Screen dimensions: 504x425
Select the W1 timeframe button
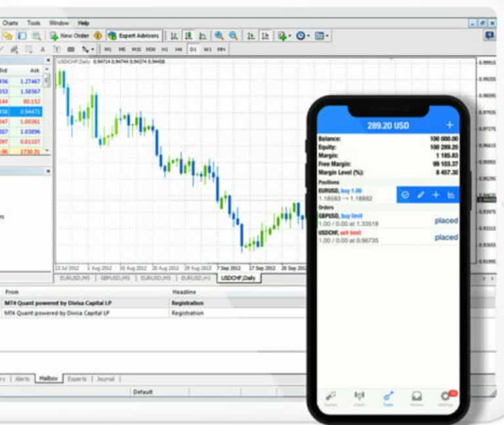[207, 49]
